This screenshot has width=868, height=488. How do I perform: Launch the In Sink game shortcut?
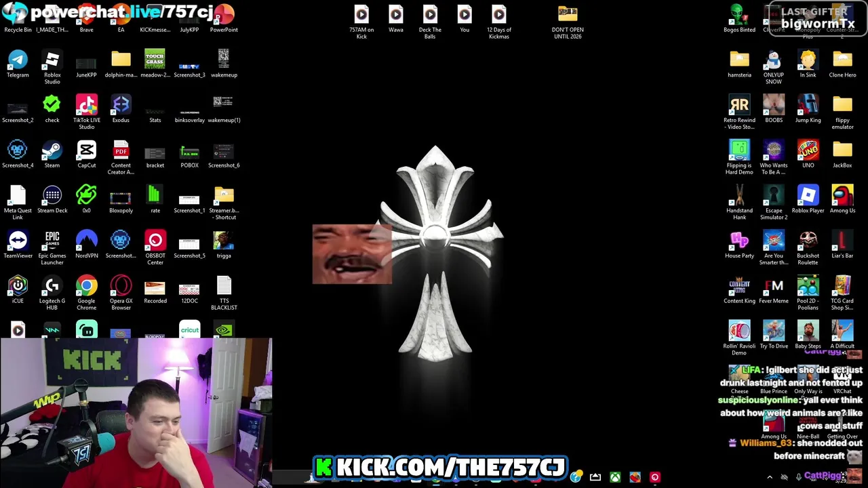click(808, 64)
